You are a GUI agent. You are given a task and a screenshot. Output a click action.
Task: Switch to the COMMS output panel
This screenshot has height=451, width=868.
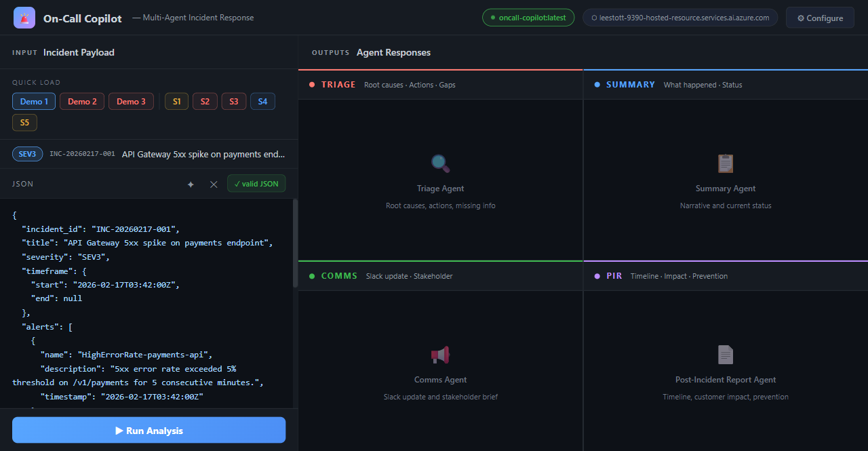click(339, 276)
